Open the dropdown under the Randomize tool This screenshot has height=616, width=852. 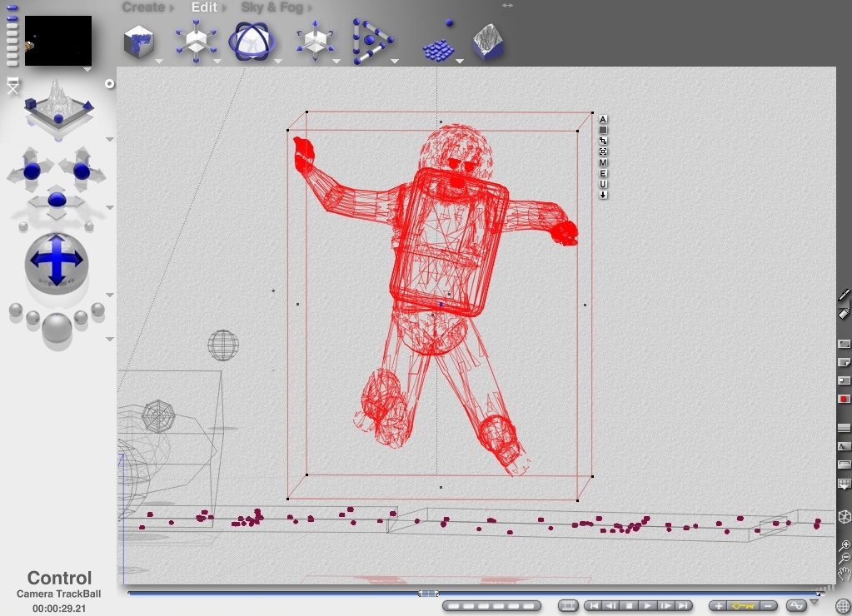point(459,61)
